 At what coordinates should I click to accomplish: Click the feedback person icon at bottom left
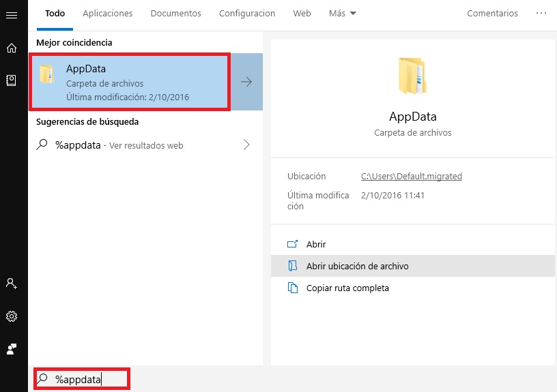(x=11, y=349)
